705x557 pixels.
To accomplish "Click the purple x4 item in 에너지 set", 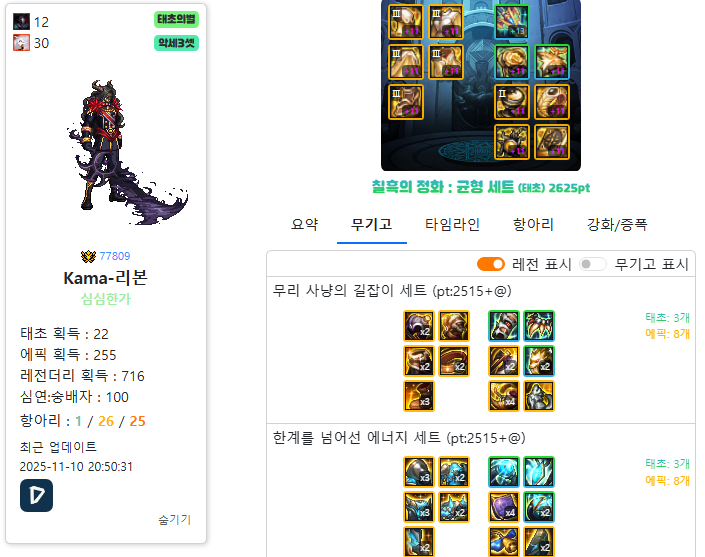I will 504,507.
